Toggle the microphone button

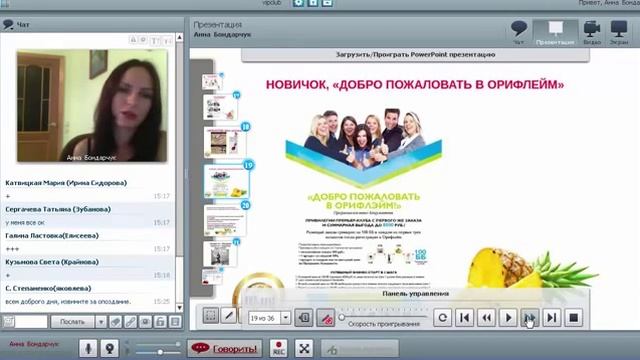pyautogui.click(x=88, y=348)
